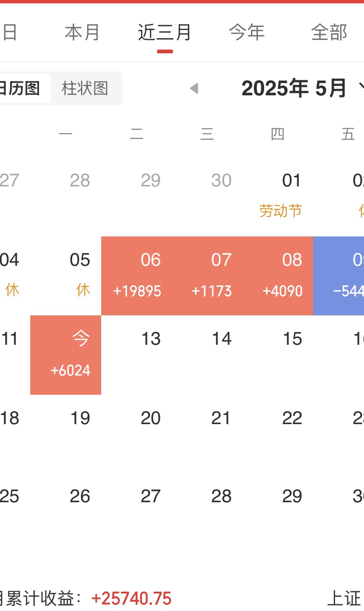Open the 今年 tab
364x611 pixels.
247,33
